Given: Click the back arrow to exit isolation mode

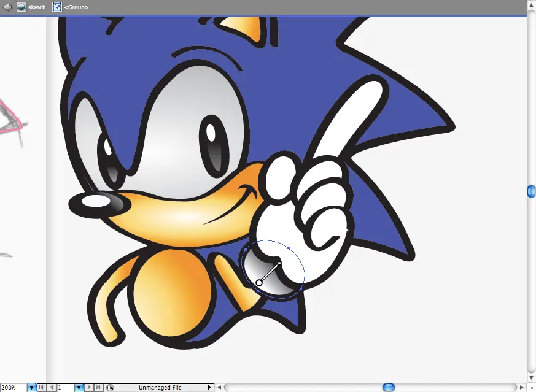Looking at the screenshot, I should coord(7,7).
